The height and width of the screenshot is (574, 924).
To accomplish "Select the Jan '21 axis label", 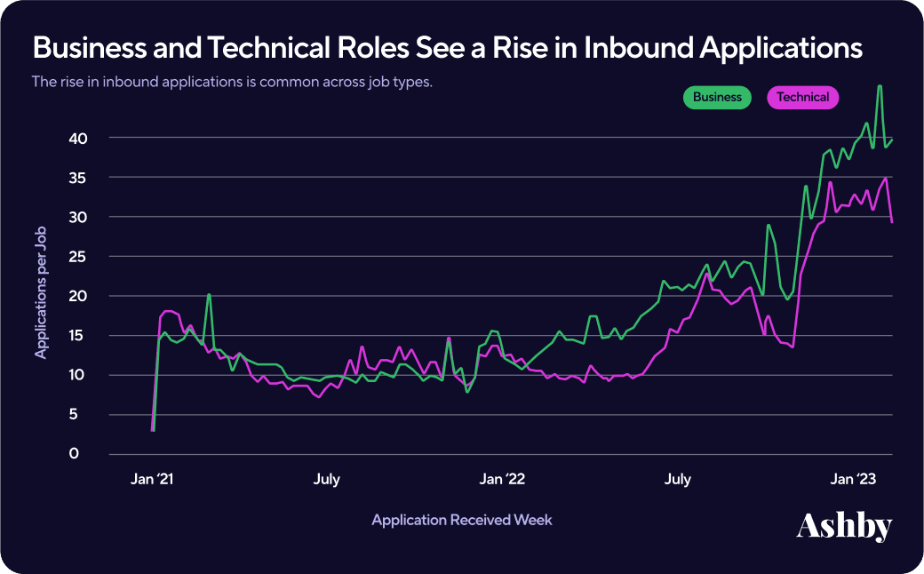I will (x=152, y=478).
